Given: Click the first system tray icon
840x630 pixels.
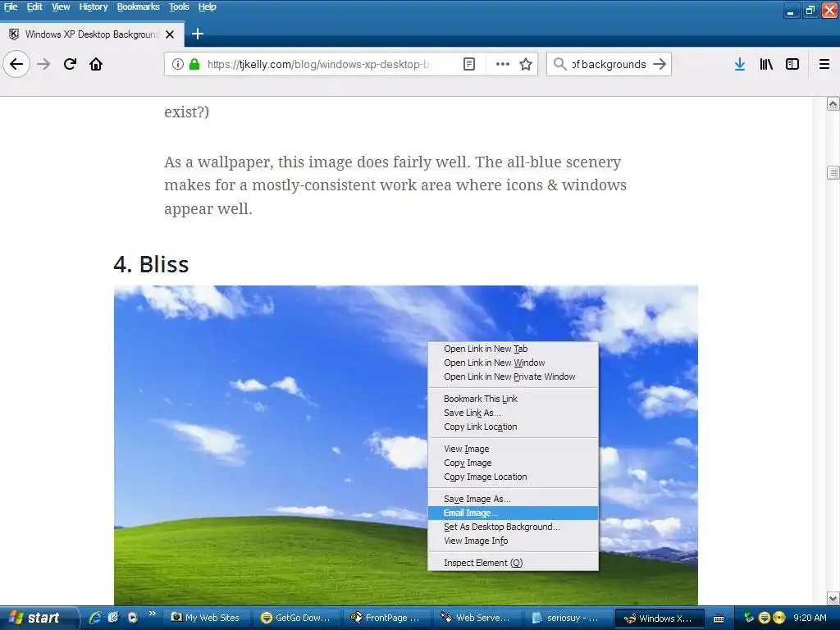Looking at the screenshot, I should (749, 618).
